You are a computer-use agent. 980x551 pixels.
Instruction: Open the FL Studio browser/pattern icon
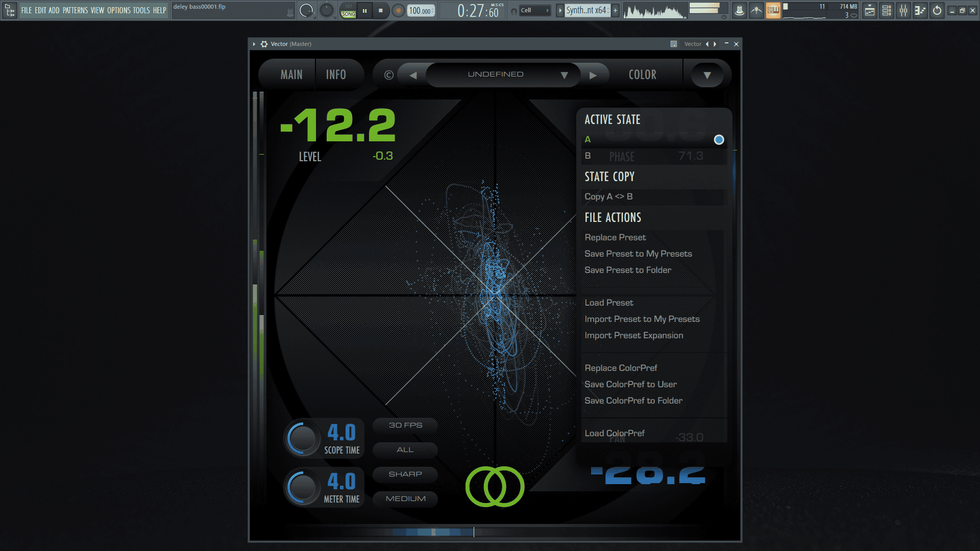tap(10, 10)
